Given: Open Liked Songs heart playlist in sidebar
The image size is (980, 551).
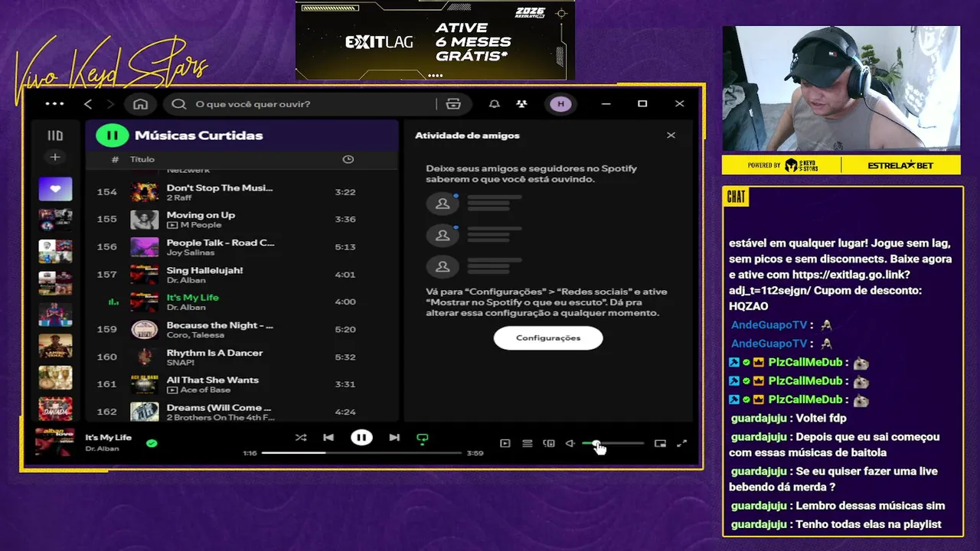Looking at the screenshot, I should 55,188.
